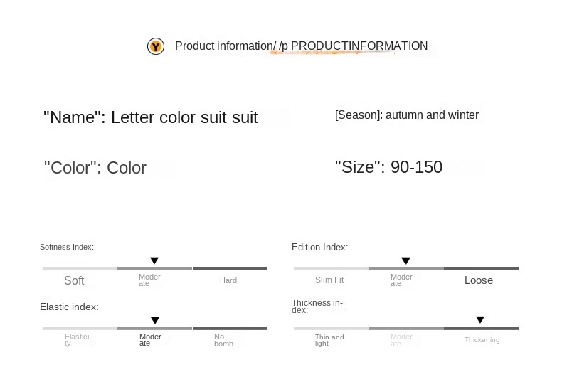
Task: Select the Soft softness label
Action: click(x=74, y=280)
